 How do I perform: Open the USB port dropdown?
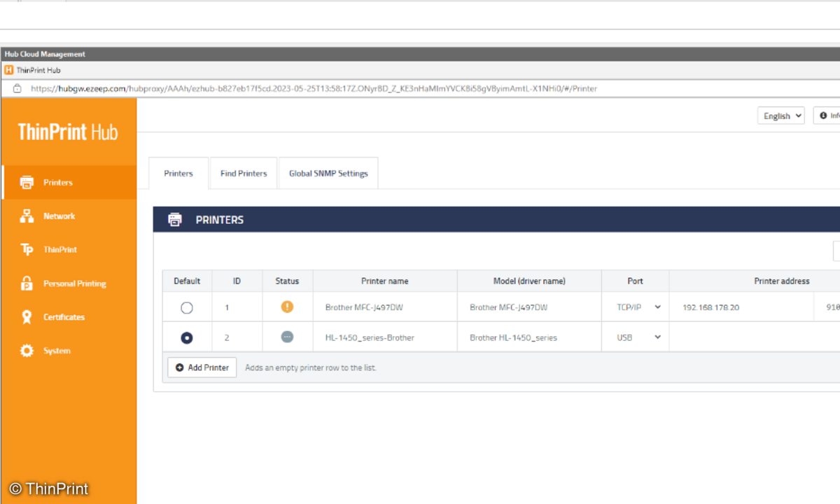pyautogui.click(x=636, y=337)
